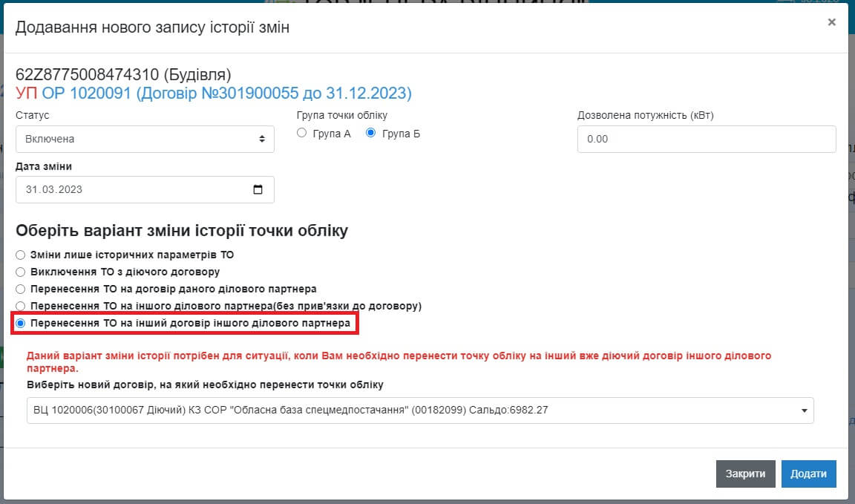Choose option Зміни лише історичних параметрів ТО
855x504 pixels.
click(x=21, y=255)
